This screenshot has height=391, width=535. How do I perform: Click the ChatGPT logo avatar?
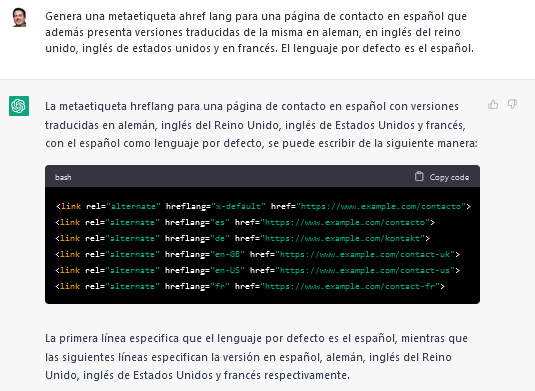[19, 106]
